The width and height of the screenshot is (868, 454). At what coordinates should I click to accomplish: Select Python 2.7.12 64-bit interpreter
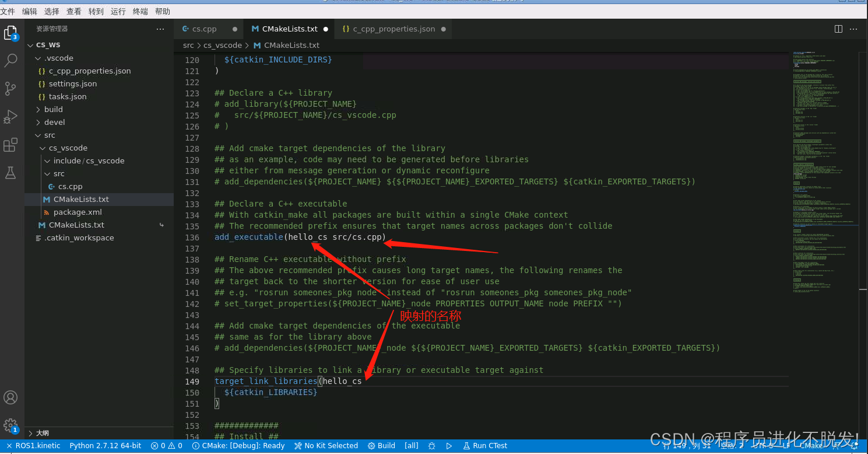click(x=106, y=446)
